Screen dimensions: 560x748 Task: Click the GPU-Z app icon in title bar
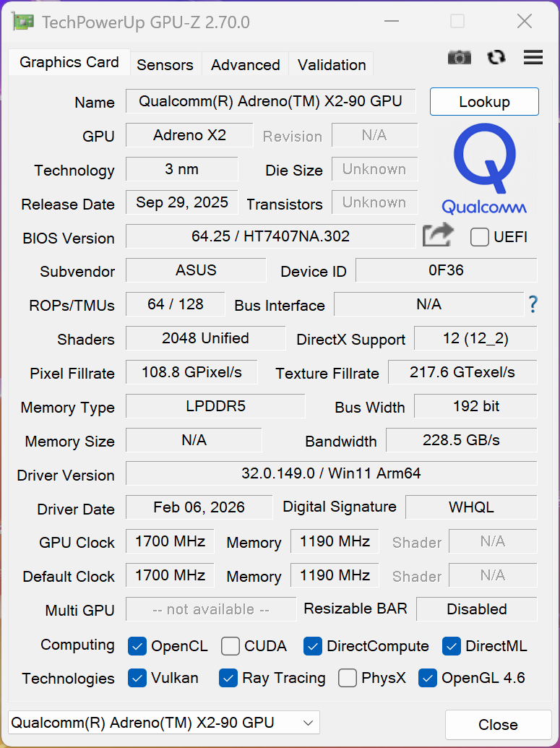pyautogui.click(x=23, y=22)
